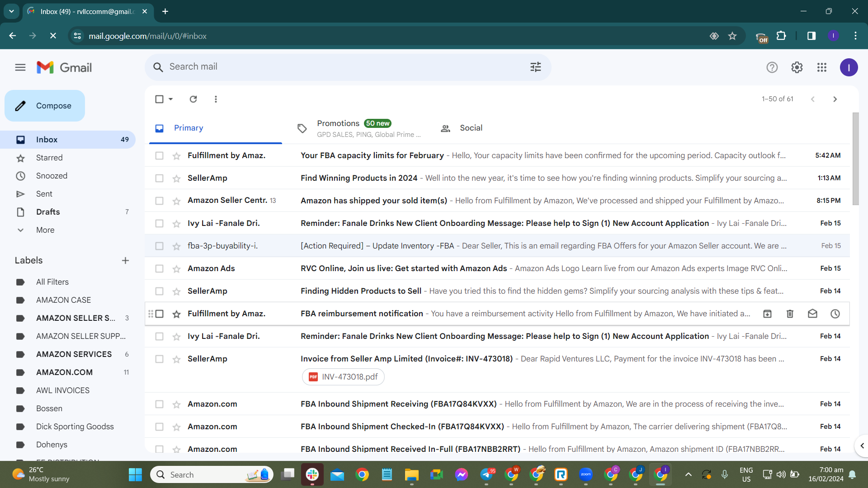Click the browser address bar URL
The height and width of the screenshot is (488, 868).
(147, 36)
